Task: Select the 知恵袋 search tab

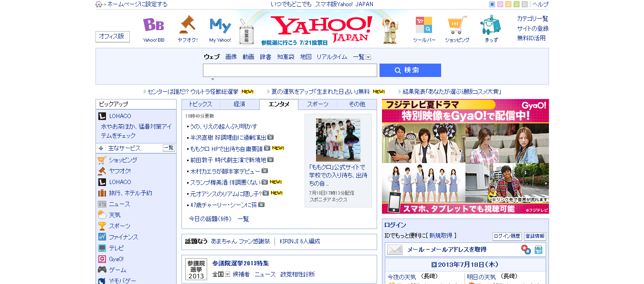Action: 285,57
